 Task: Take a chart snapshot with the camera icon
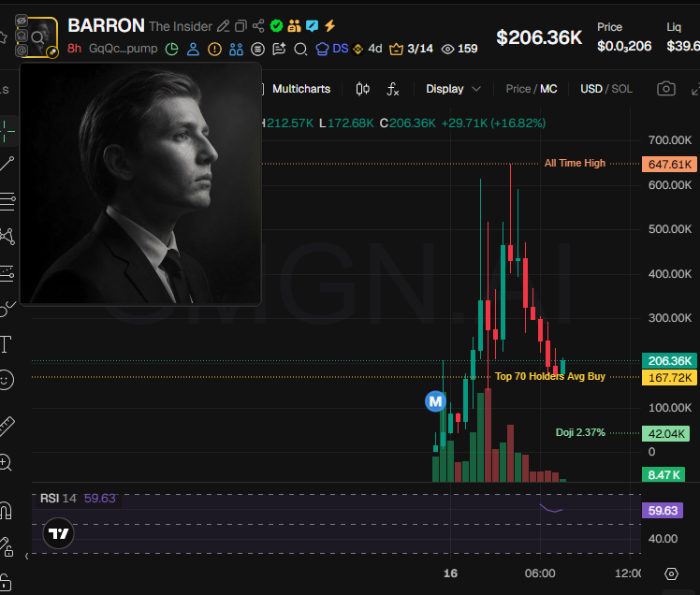(x=665, y=88)
